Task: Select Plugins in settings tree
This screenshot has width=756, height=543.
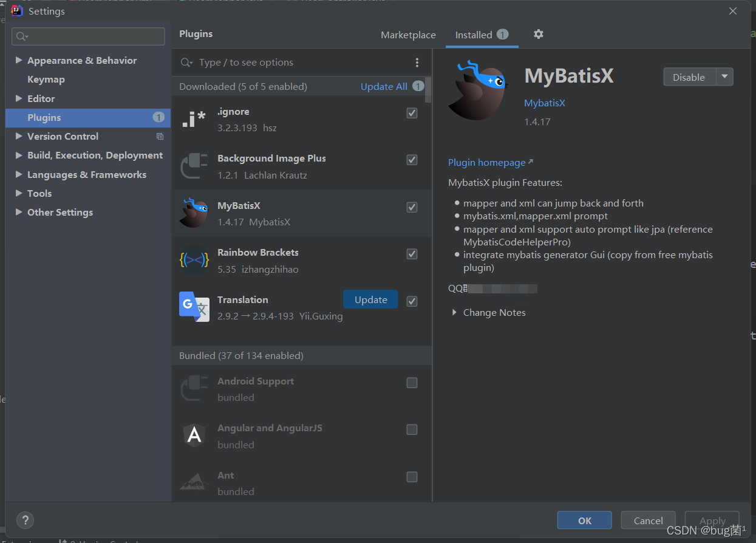Action: (x=88, y=117)
